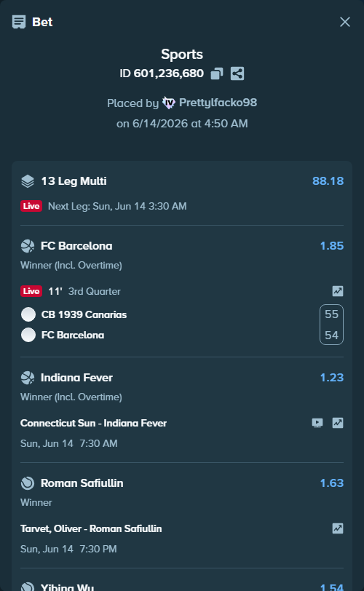Click the 1.23 odds for Indiana Fever

tap(331, 378)
